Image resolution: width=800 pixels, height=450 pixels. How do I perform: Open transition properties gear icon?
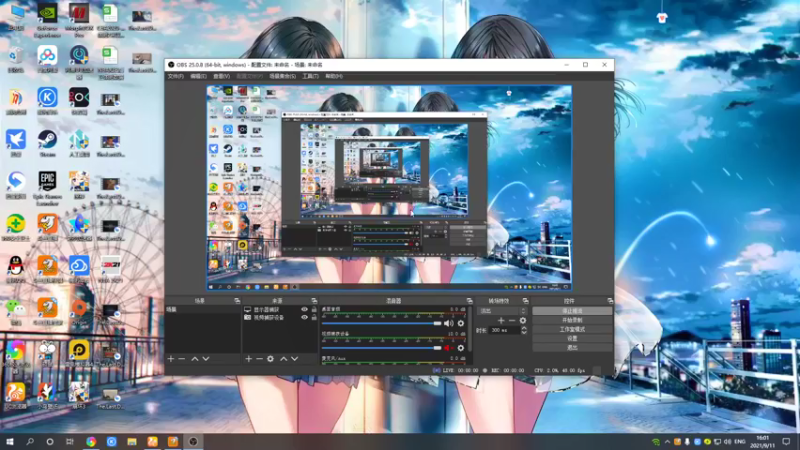tap(522, 320)
